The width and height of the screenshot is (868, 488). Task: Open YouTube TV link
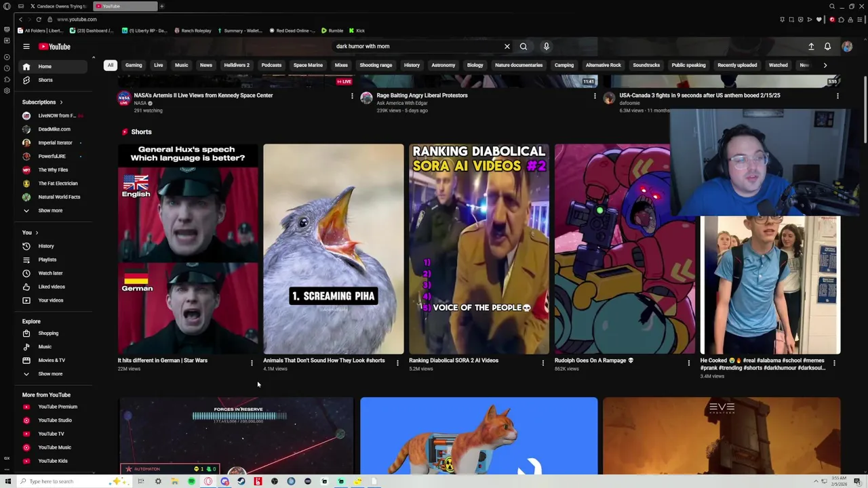pos(53,434)
